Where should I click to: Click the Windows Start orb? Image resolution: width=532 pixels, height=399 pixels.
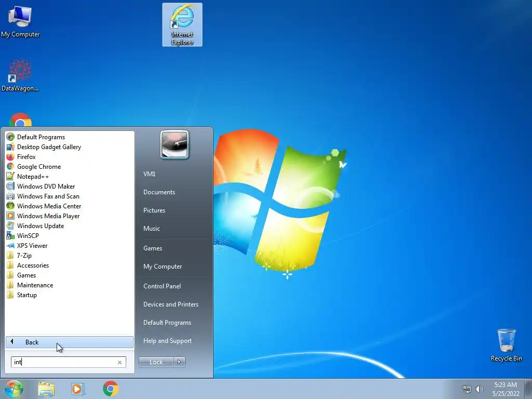(x=14, y=389)
